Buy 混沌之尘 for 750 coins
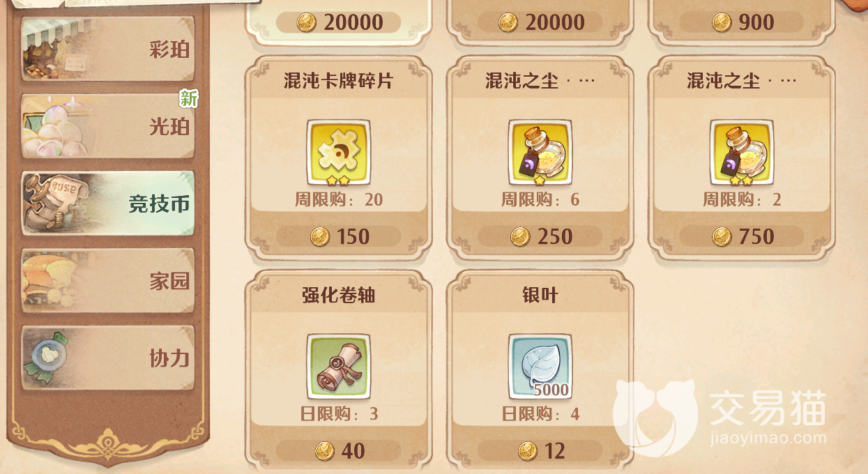This screenshot has width=868, height=474. (x=742, y=236)
